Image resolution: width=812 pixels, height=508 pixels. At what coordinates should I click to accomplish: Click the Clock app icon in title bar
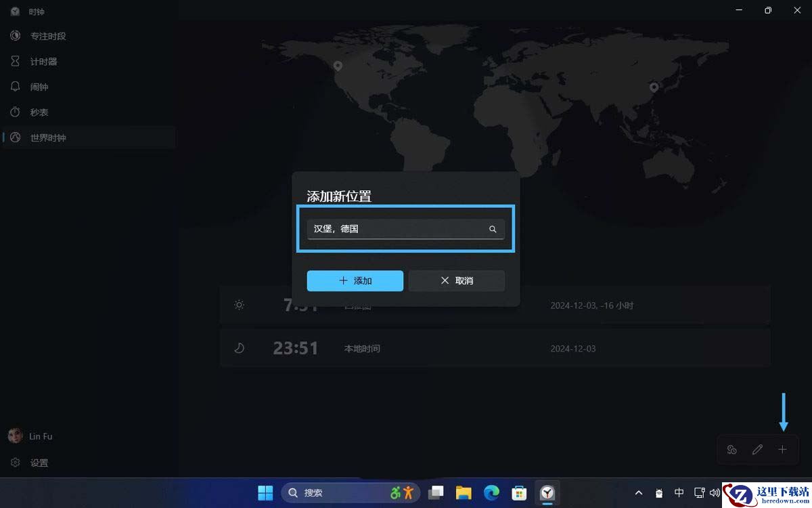click(x=15, y=12)
